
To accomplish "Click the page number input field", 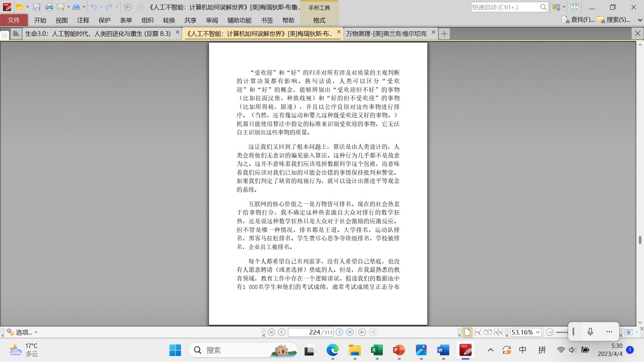I will pyautogui.click(x=305, y=332).
